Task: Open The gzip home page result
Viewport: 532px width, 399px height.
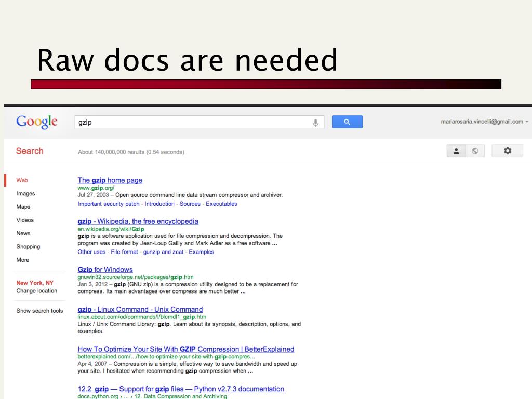Action: click(x=110, y=180)
